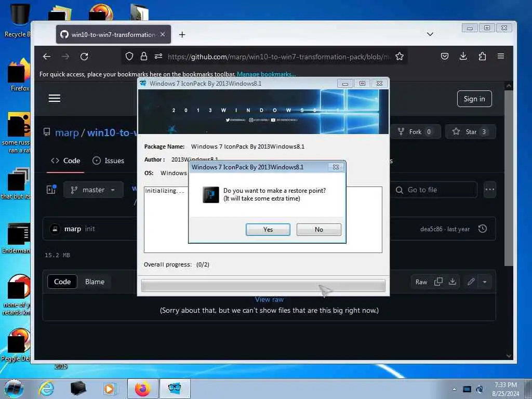Screen dimensions: 532x399
Task: Open the tracking protection shield icon
Action: point(129,56)
